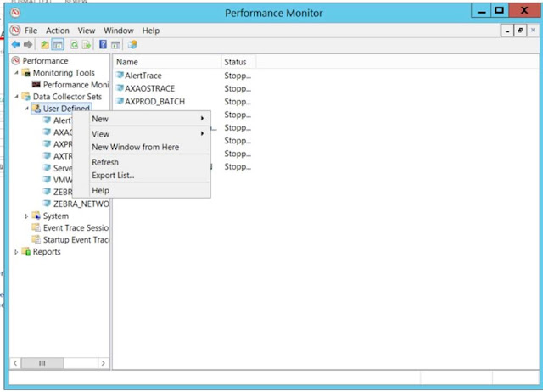
Task: Toggle the Show/Hide console tree icon
Action: coord(58,45)
